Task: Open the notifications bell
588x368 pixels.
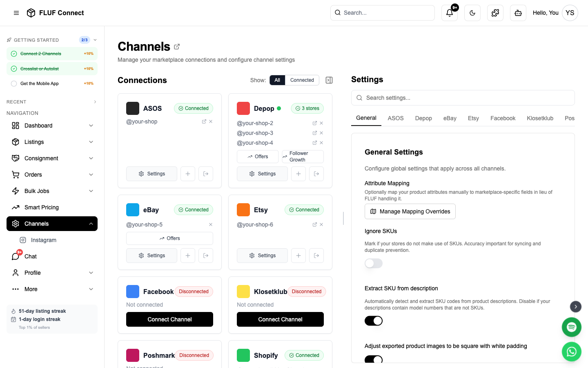Action: point(450,13)
